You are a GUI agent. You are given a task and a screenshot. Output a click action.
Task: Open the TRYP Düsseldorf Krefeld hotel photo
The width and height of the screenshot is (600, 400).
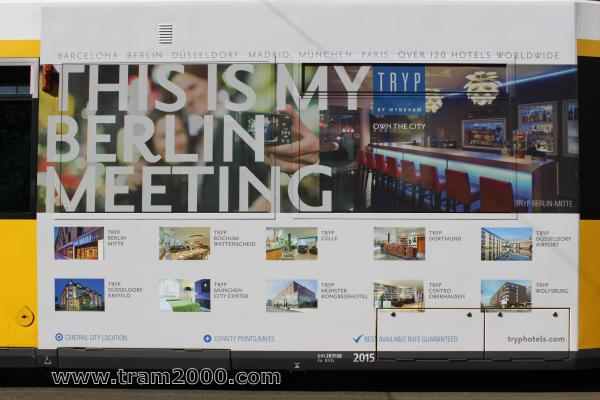[79, 295]
